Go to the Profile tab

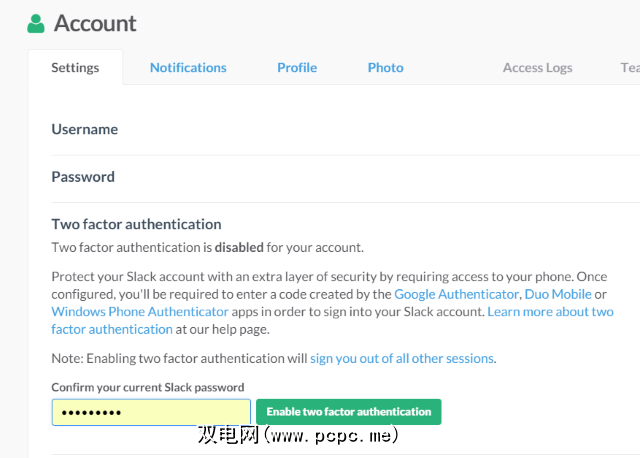[297, 68]
